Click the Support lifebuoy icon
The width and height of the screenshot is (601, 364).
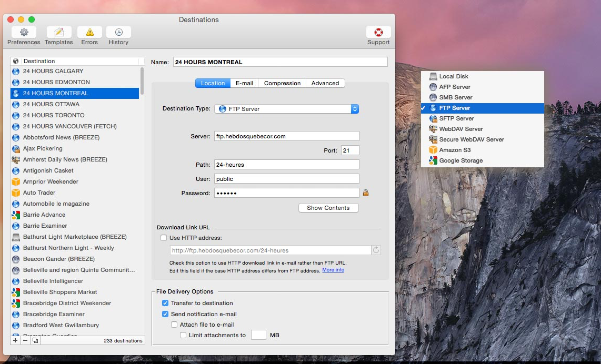pyautogui.click(x=378, y=33)
